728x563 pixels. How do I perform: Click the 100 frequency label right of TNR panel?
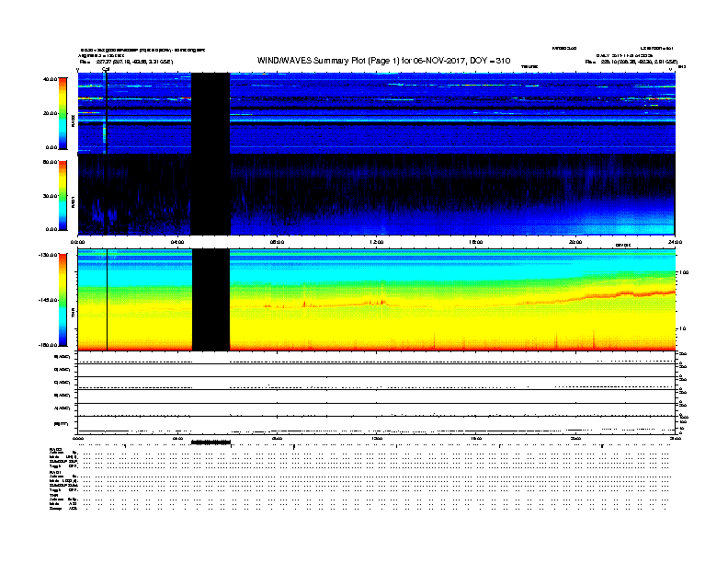[684, 272]
